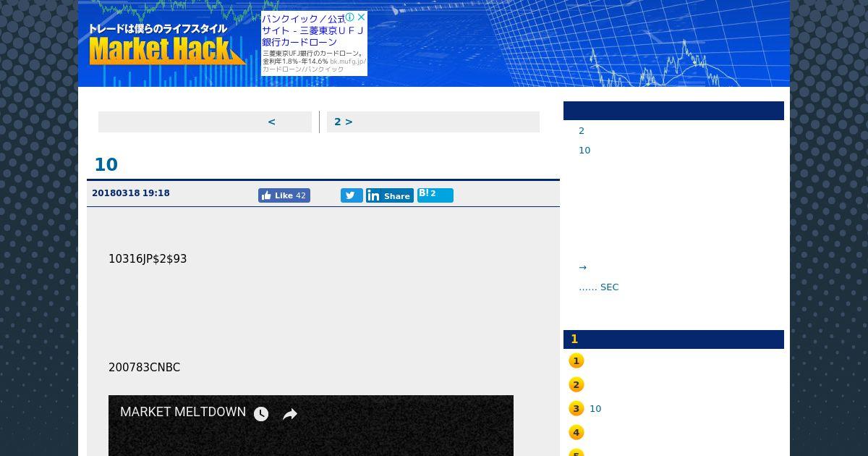Click ranking badge number 4
This screenshot has width=868, height=456.
point(576,433)
